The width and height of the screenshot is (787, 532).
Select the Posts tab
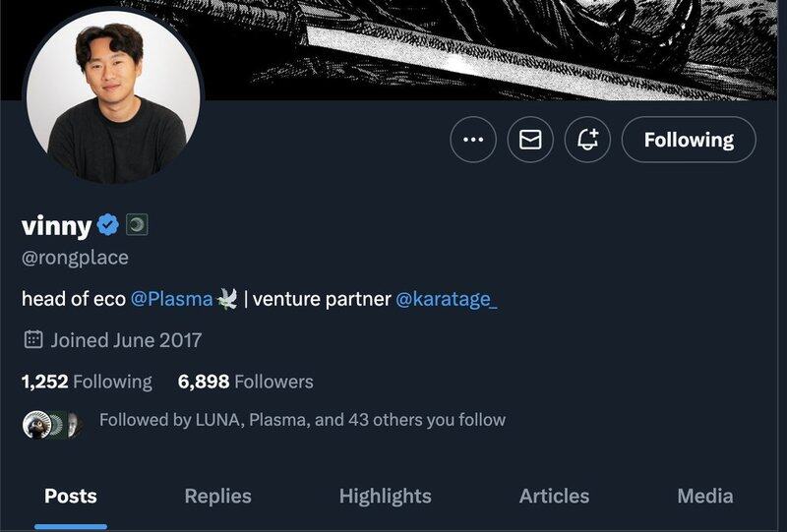71,497
